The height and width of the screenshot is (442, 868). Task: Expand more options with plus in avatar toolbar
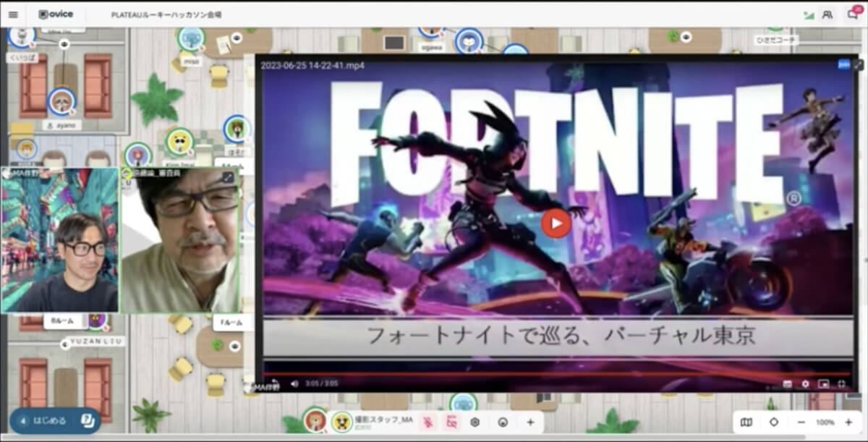point(530,422)
